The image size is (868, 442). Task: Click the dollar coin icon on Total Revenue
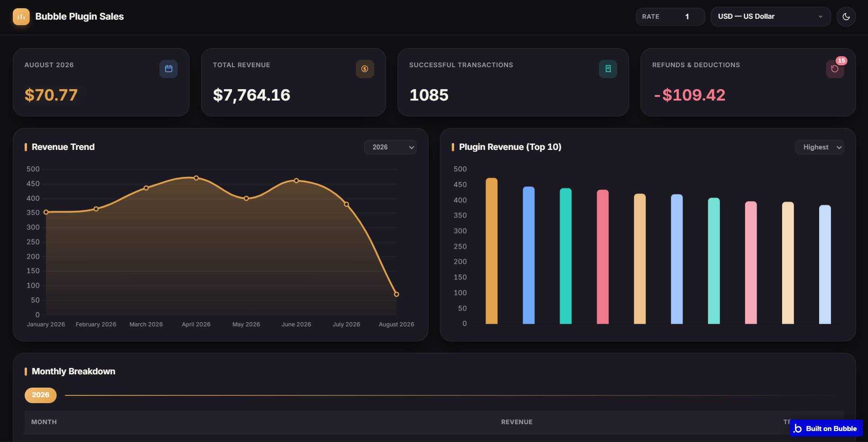(x=365, y=69)
